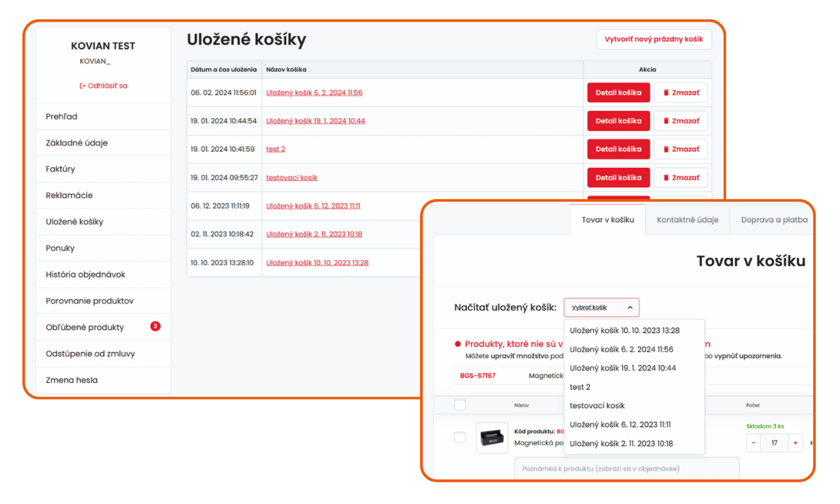
Task: Click product code BGS-67167
Action: (478, 376)
